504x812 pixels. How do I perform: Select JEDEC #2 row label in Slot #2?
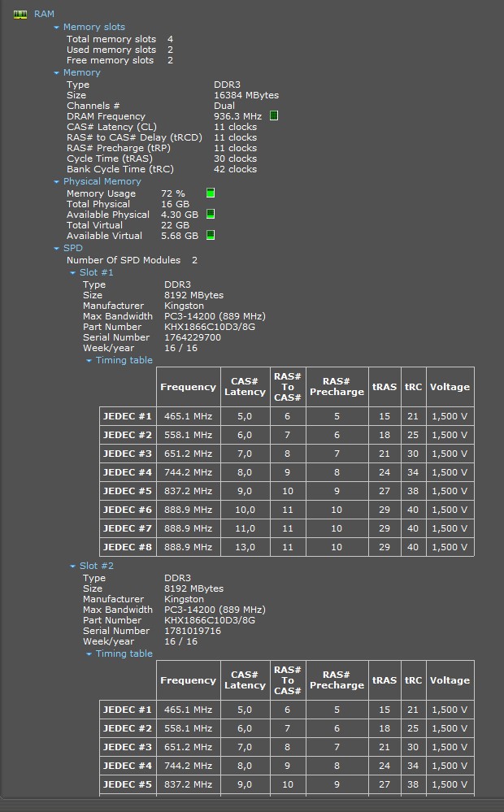click(x=128, y=728)
